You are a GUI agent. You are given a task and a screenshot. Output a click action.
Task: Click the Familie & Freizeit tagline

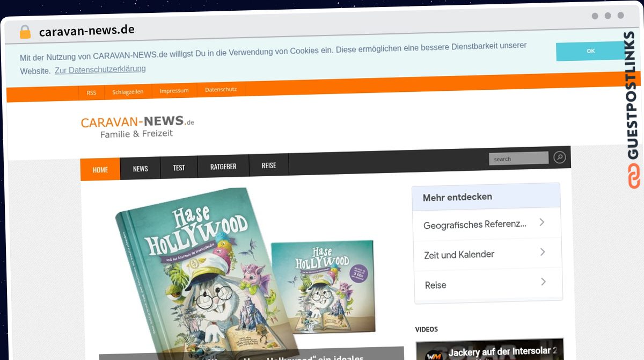click(136, 134)
